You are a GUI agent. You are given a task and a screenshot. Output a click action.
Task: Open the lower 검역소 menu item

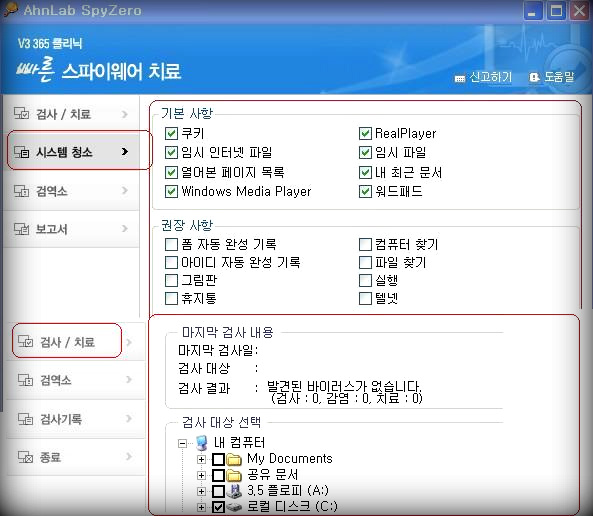click(x=75, y=380)
